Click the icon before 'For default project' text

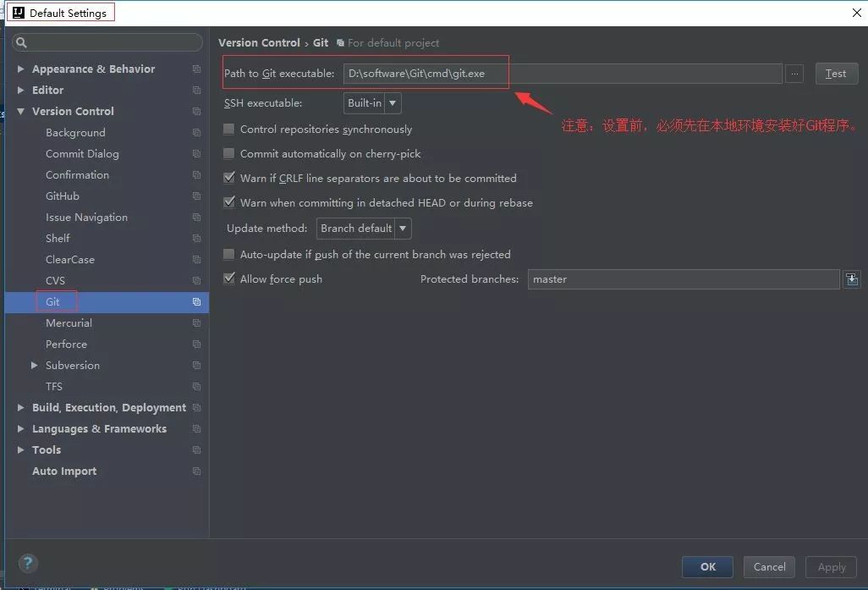[x=341, y=42]
